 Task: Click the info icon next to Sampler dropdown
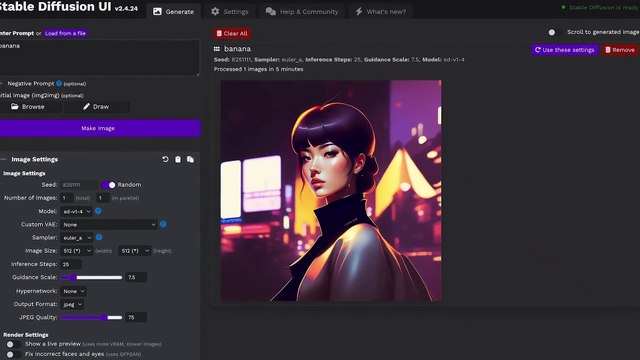(99, 237)
